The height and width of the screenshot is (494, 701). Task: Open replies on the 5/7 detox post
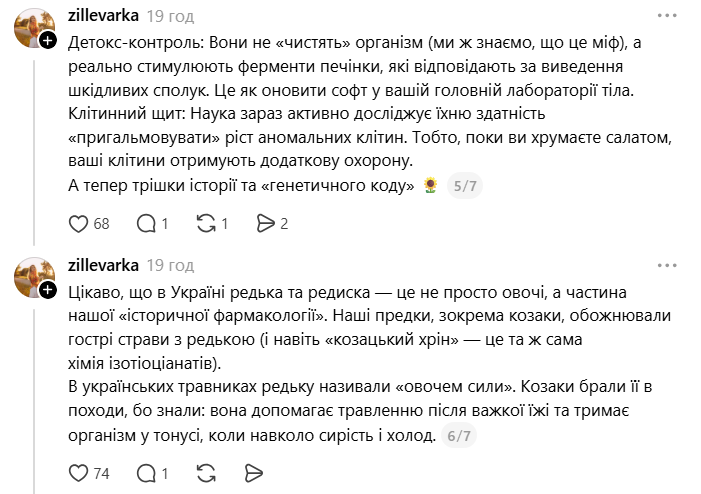click(146, 224)
